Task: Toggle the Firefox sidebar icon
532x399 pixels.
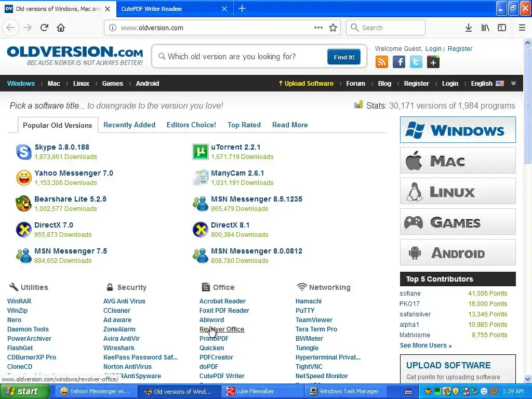Action: pyautogui.click(x=502, y=28)
